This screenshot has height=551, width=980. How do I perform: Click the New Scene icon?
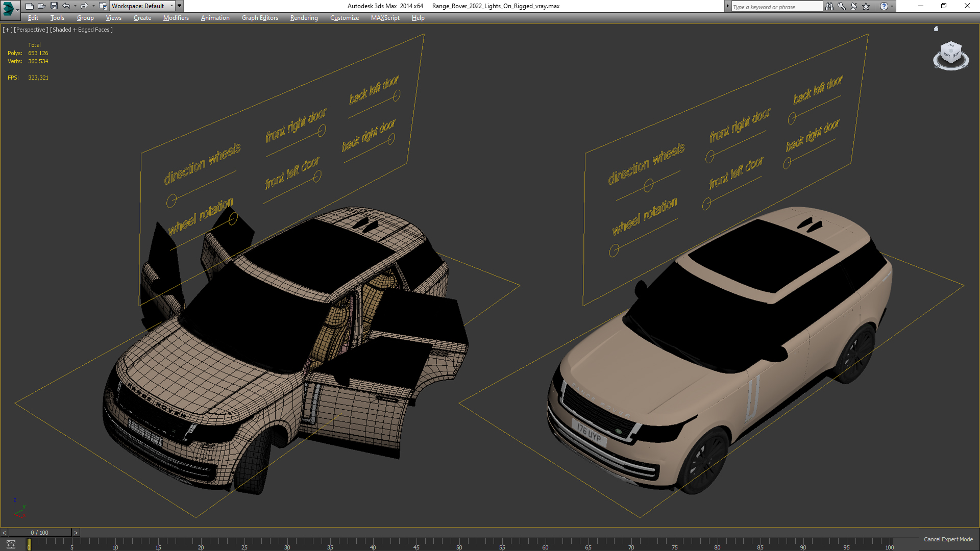tap(29, 6)
